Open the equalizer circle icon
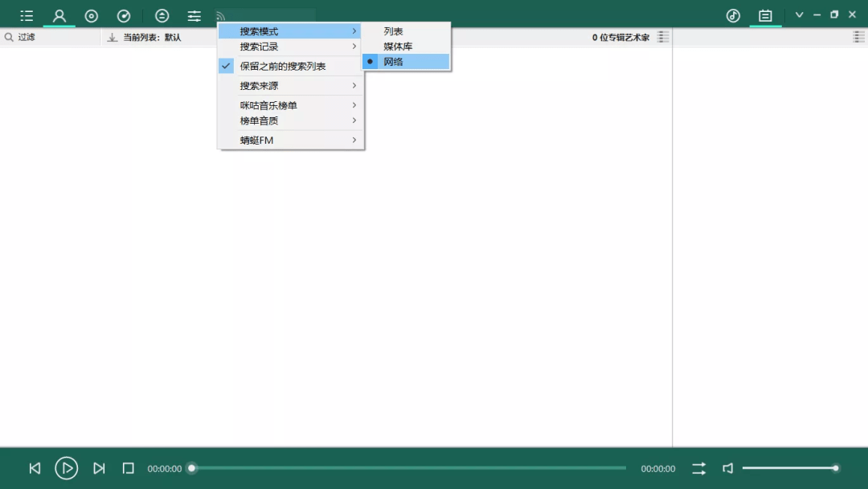 coord(162,15)
